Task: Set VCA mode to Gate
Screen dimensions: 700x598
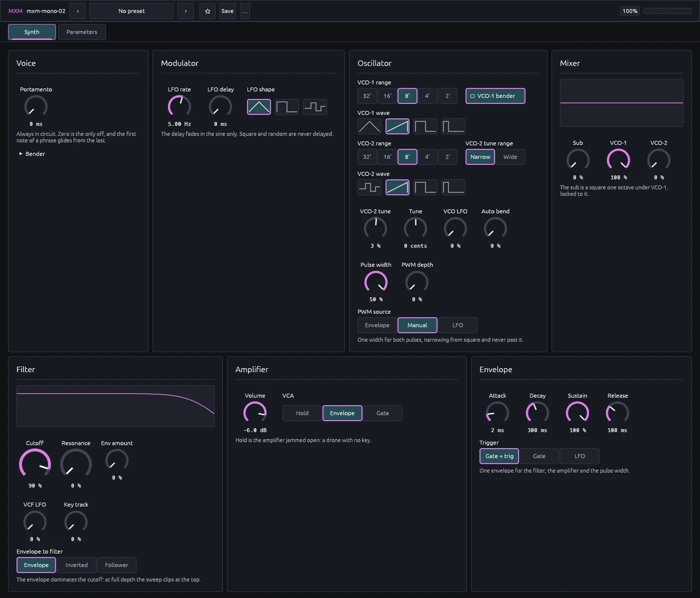Action: pyautogui.click(x=382, y=413)
